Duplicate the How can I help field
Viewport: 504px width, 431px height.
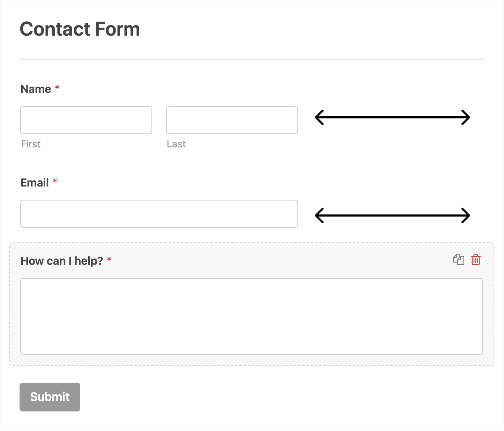click(459, 260)
